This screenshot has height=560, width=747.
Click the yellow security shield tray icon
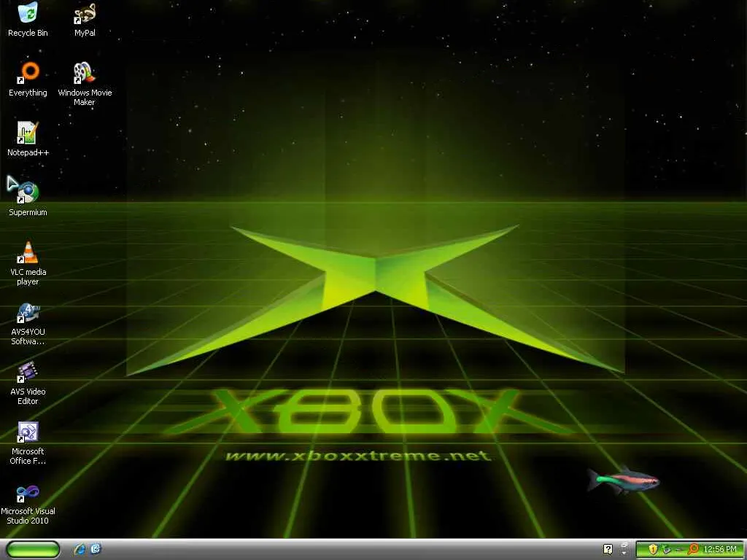coord(653,549)
